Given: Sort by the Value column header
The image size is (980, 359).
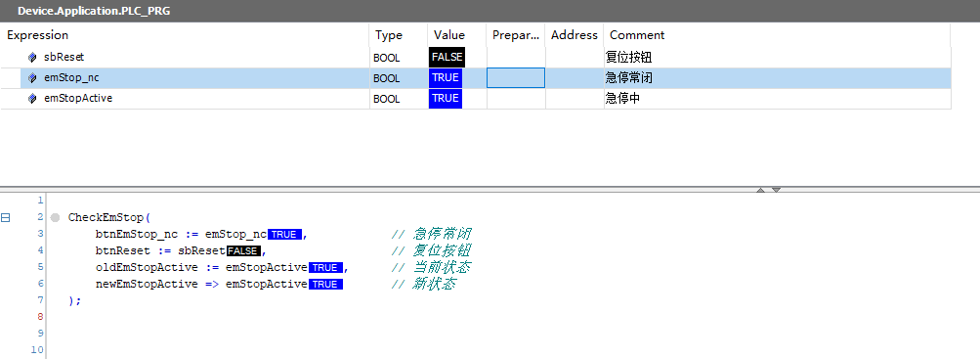Looking at the screenshot, I should click(x=449, y=35).
